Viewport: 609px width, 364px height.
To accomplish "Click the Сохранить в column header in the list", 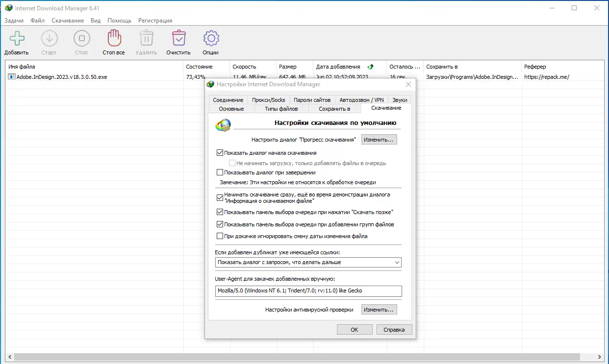I will click(x=472, y=67).
